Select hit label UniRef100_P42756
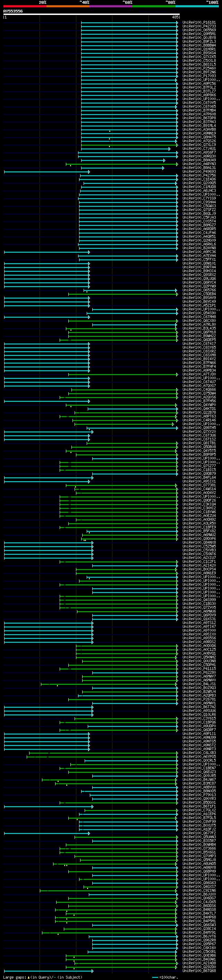This screenshot has height=980, width=222. coord(199,175)
